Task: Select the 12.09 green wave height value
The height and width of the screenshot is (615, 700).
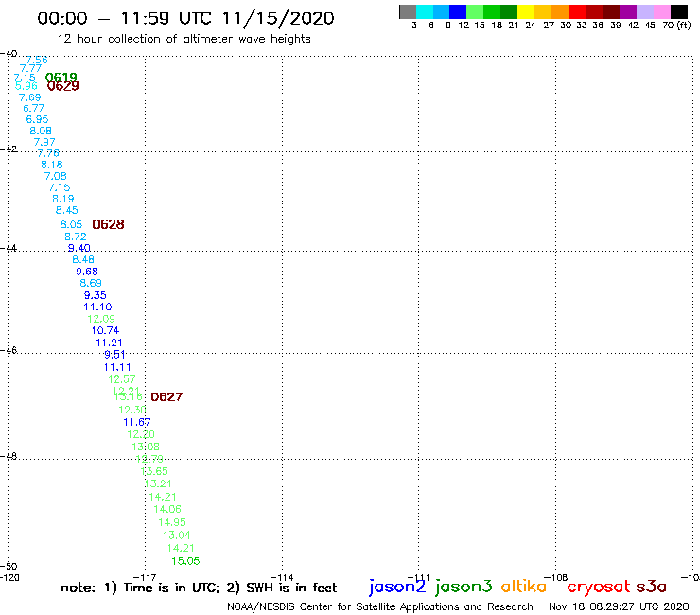Action: coord(101,319)
